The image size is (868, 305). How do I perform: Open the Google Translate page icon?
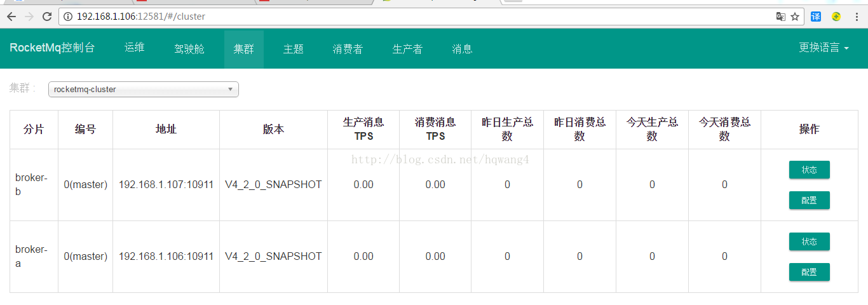pyautogui.click(x=781, y=17)
